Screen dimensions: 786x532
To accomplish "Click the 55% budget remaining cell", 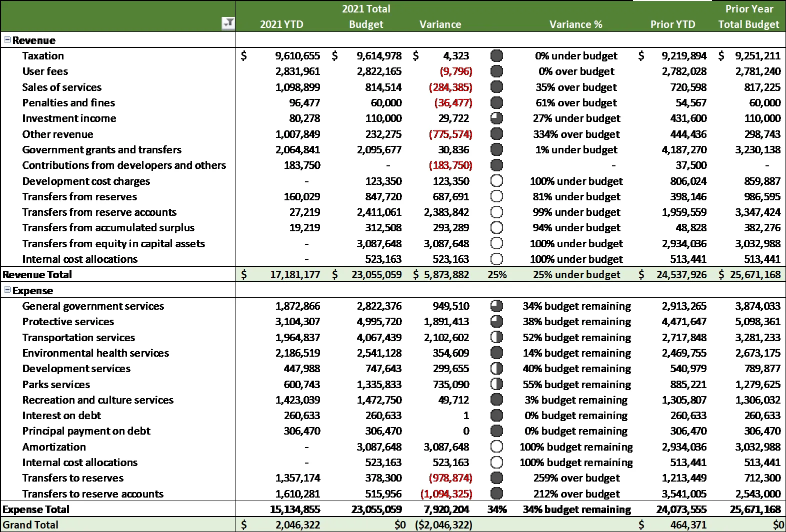I will 576,384.
